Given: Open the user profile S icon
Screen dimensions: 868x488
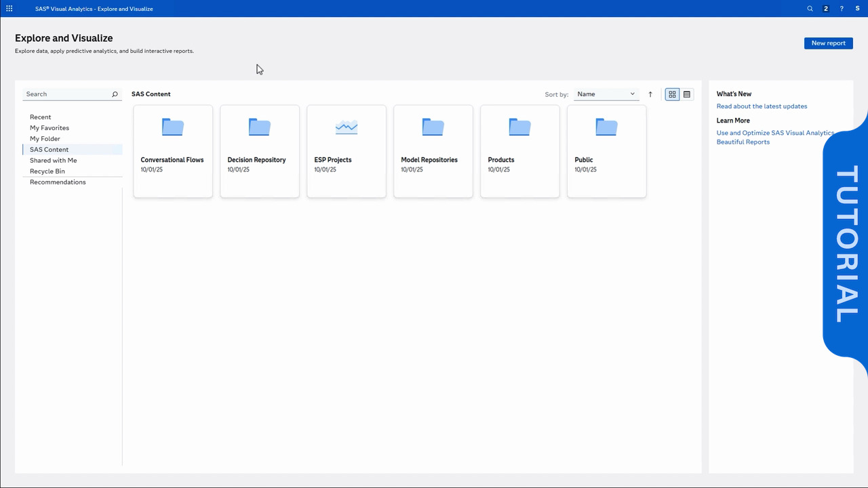Looking at the screenshot, I should 857,9.
